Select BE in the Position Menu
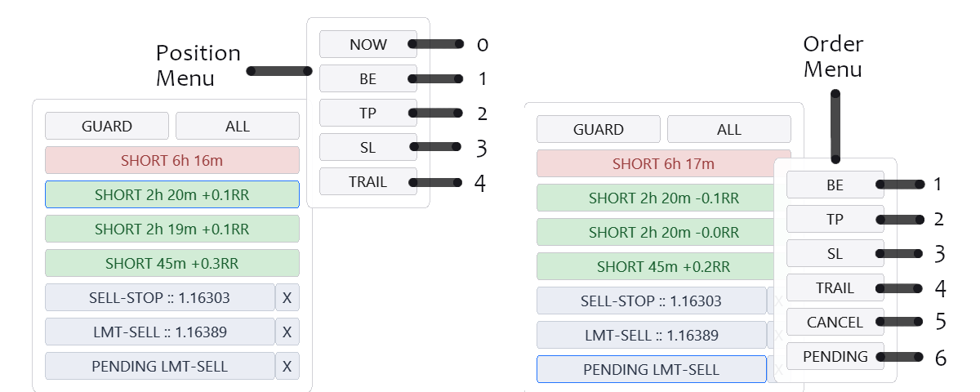Viewport: 980px width, 392px height. [x=368, y=78]
